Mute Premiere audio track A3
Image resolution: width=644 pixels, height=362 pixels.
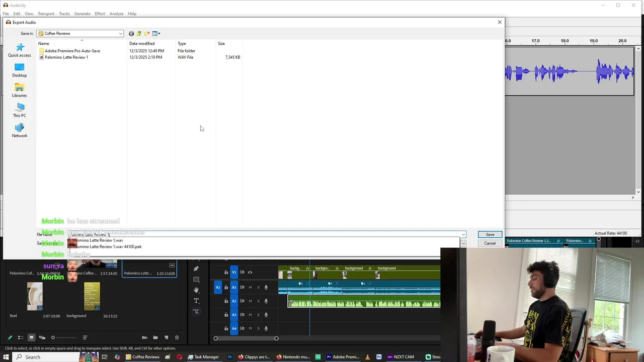click(250, 315)
